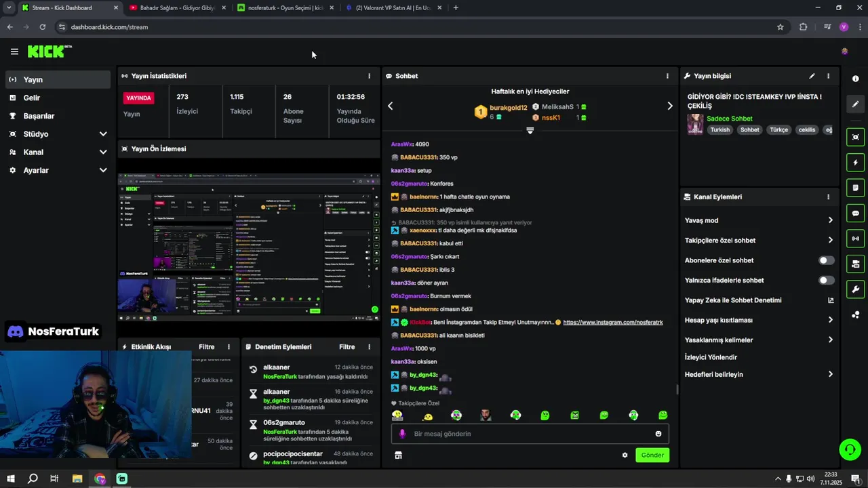The width and height of the screenshot is (868, 488).
Task: Open the shop icon below chat input
Action: click(398, 455)
